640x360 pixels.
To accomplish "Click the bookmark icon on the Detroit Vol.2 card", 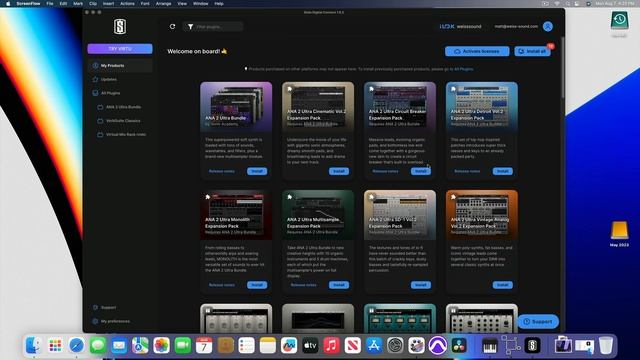I will coord(453,89).
